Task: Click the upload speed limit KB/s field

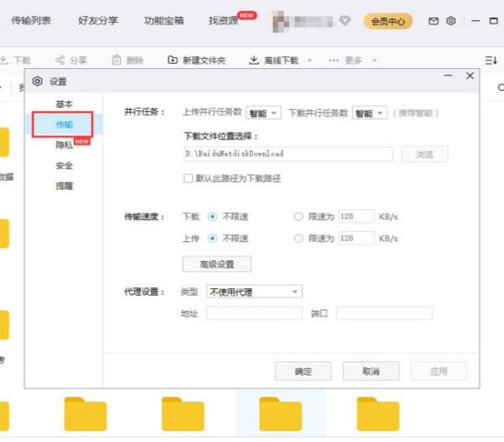Action: [x=356, y=238]
